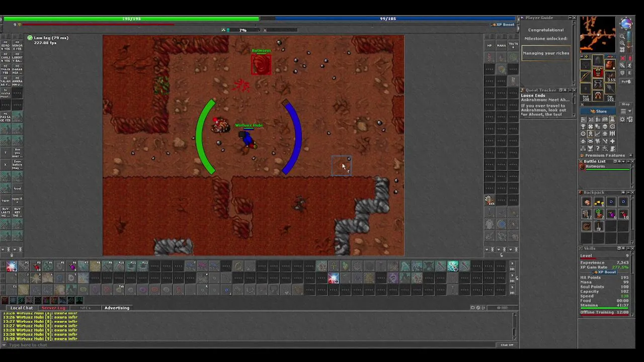This screenshot has width=644, height=362.
Task: Toggle the Chat Off button
Action: (x=507, y=345)
